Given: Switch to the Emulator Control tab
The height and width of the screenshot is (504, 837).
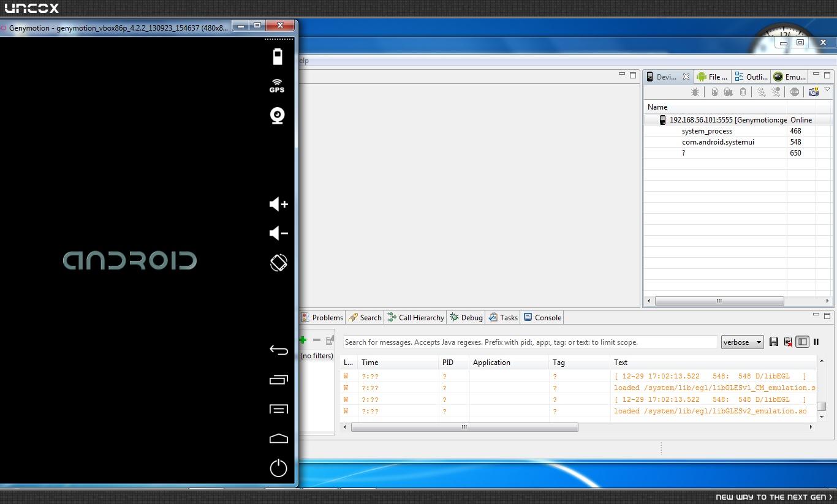Looking at the screenshot, I should click(790, 77).
